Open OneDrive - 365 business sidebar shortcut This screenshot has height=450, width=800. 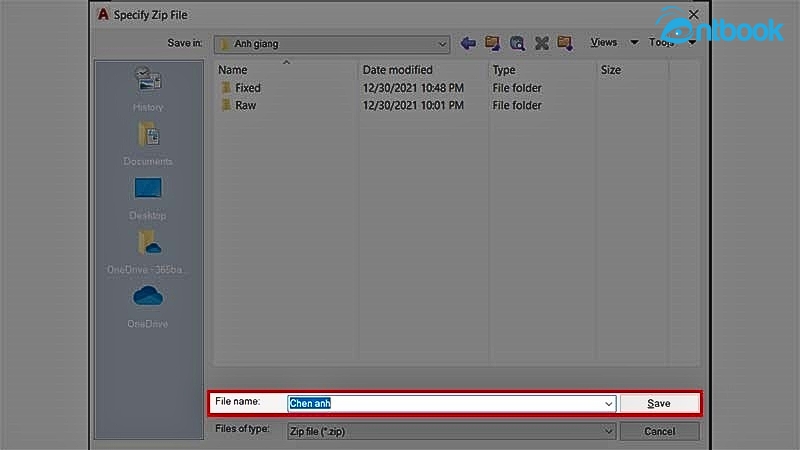tap(148, 251)
